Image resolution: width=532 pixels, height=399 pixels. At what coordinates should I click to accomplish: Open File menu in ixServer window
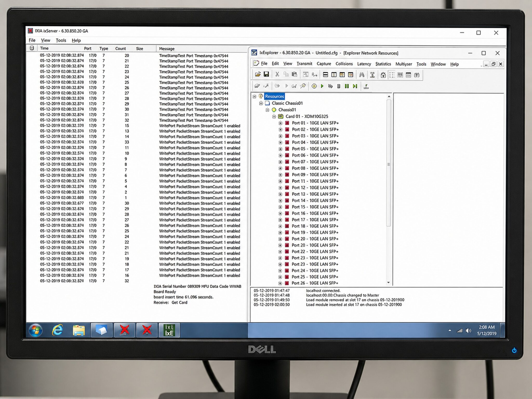click(x=32, y=40)
